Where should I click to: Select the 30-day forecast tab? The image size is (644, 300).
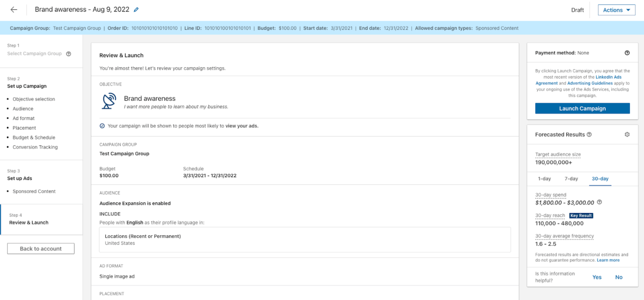(600, 179)
